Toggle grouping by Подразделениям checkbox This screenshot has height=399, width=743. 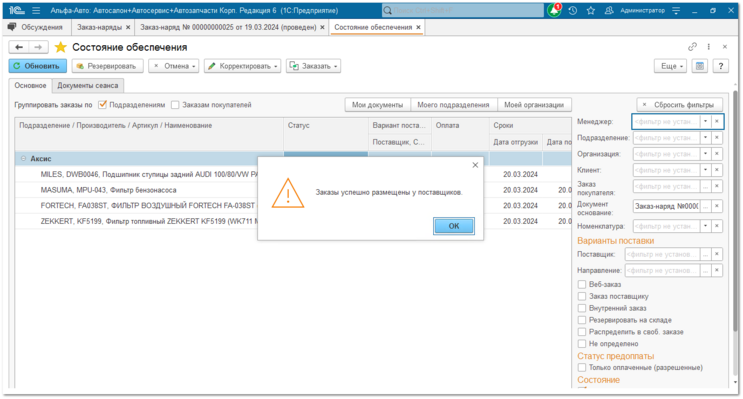coord(102,105)
